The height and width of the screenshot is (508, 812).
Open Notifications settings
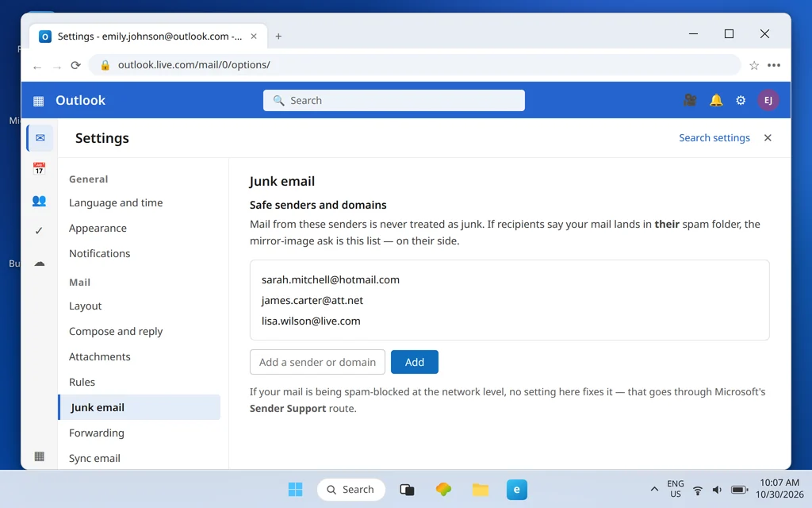click(99, 253)
